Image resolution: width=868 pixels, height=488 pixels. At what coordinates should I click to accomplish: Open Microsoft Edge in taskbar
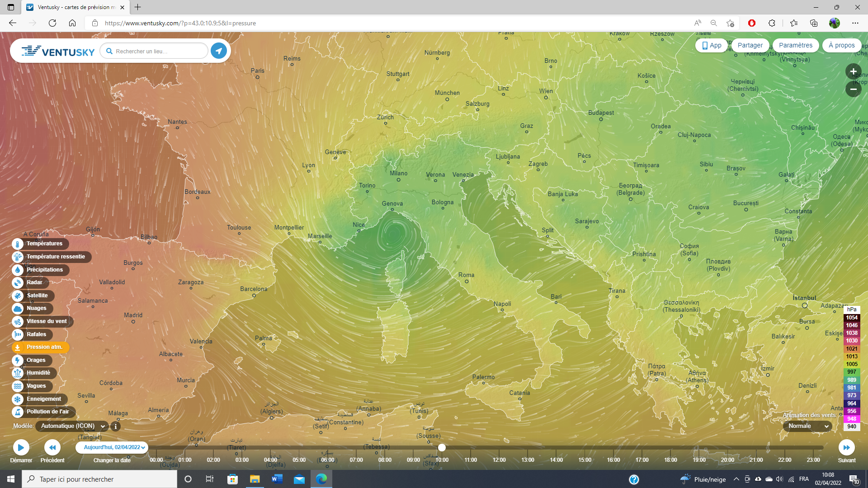click(x=321, y=479)
